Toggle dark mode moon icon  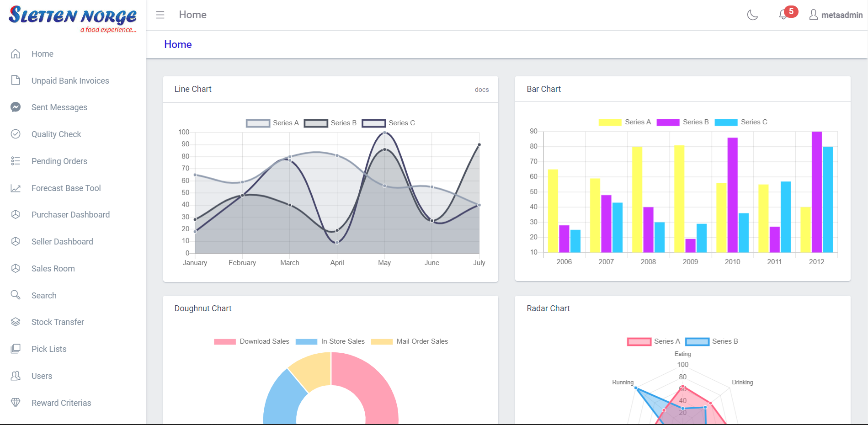point(752,15)
